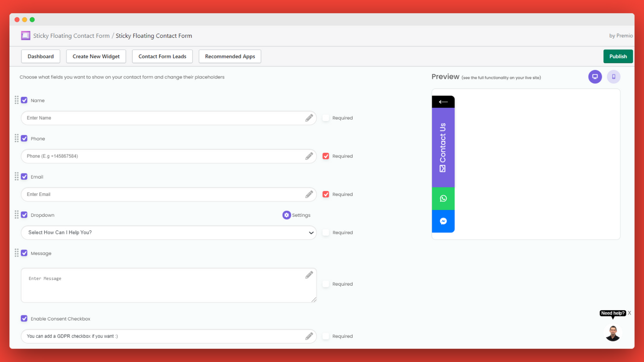644x362 pixels.
Task: Click the back arrow in the widget preview
Action: [443, 101]
